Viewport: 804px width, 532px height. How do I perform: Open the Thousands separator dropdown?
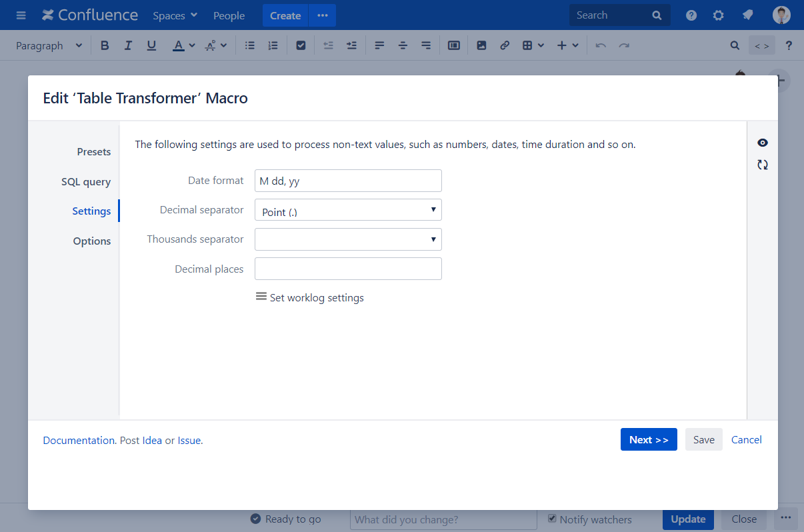pyautogui.click(x=348, y=239)
